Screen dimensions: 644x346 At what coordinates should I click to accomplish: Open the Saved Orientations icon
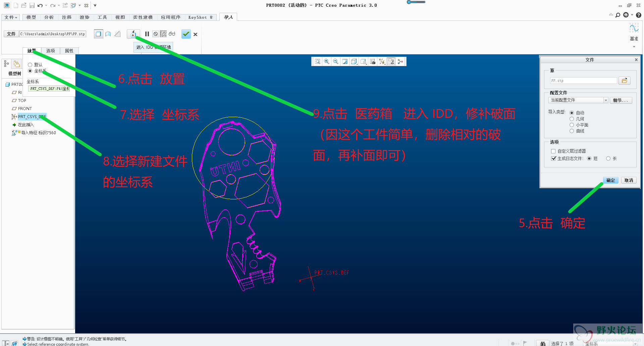(x=363, y=61)
